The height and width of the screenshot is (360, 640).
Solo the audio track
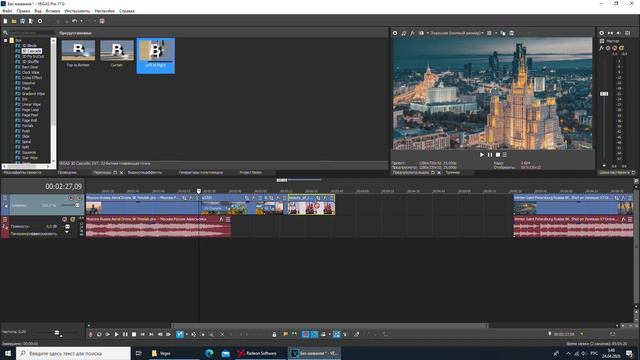(73, 219)
